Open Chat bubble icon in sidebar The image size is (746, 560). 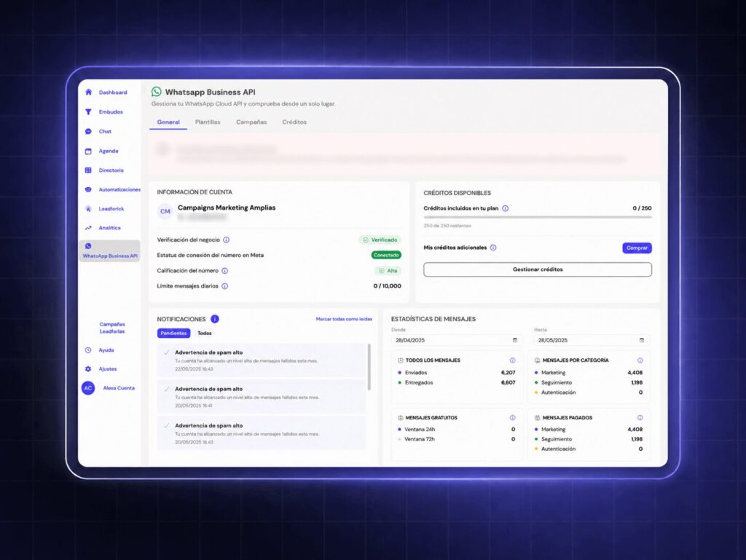(88, 131)
